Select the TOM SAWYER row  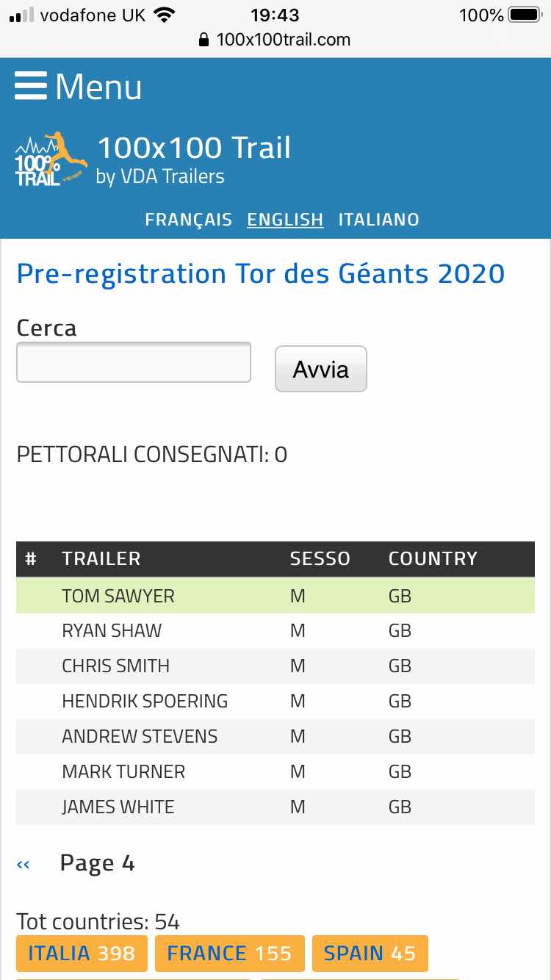275,596
